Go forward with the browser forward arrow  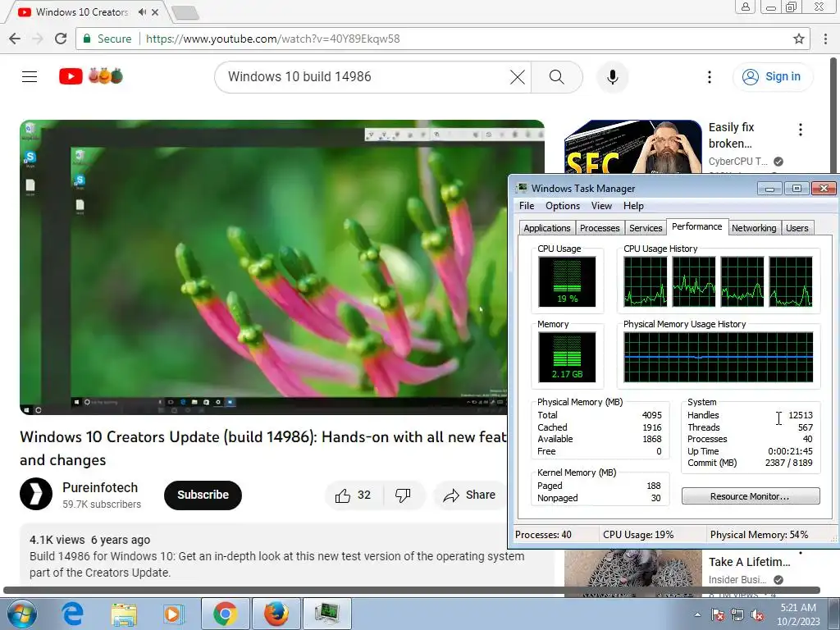[38, 39]
